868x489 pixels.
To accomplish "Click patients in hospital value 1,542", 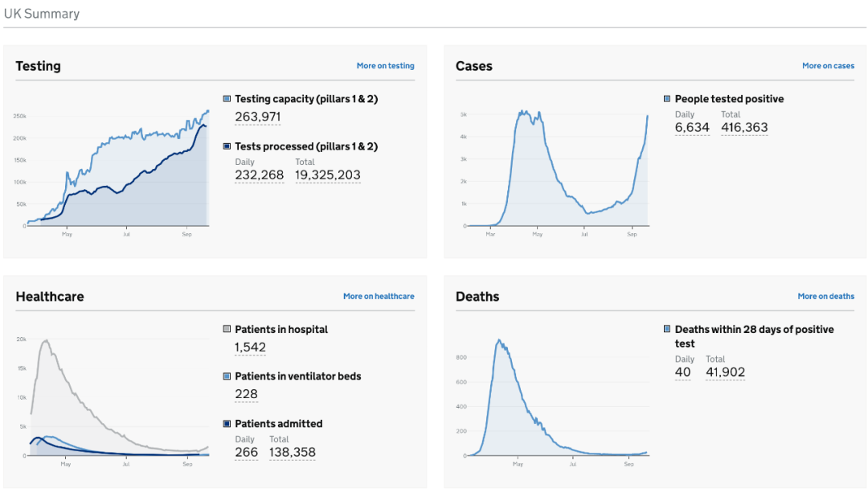I will [x=250, y=347].
